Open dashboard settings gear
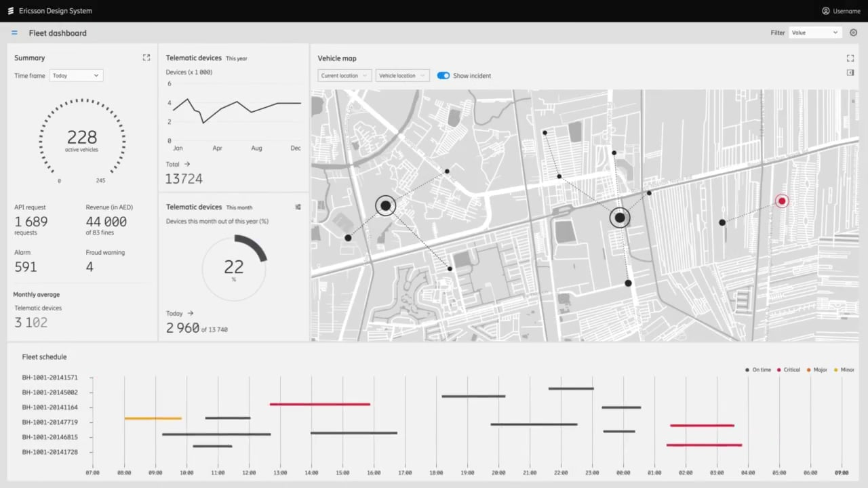The image size is (868, 488). (854, 33)
